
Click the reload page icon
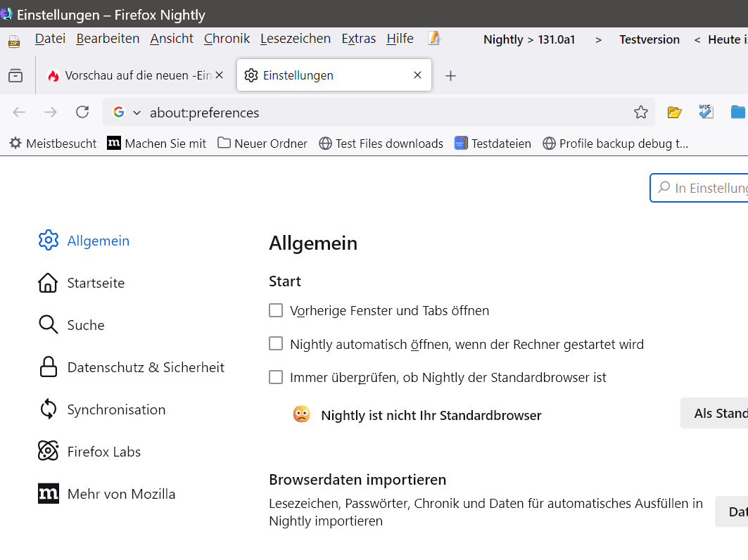pyautogui.click(x=82, y=112)
